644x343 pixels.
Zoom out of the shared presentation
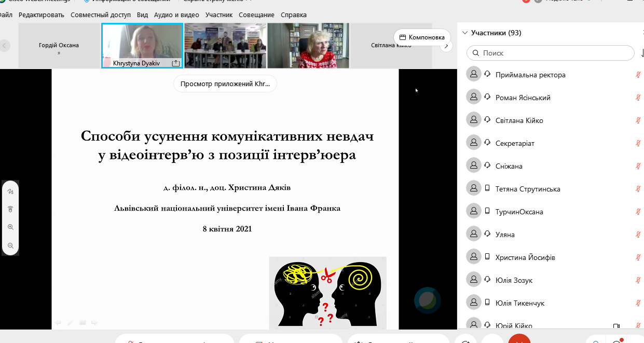pyautogui.click(x=10, y=245)
